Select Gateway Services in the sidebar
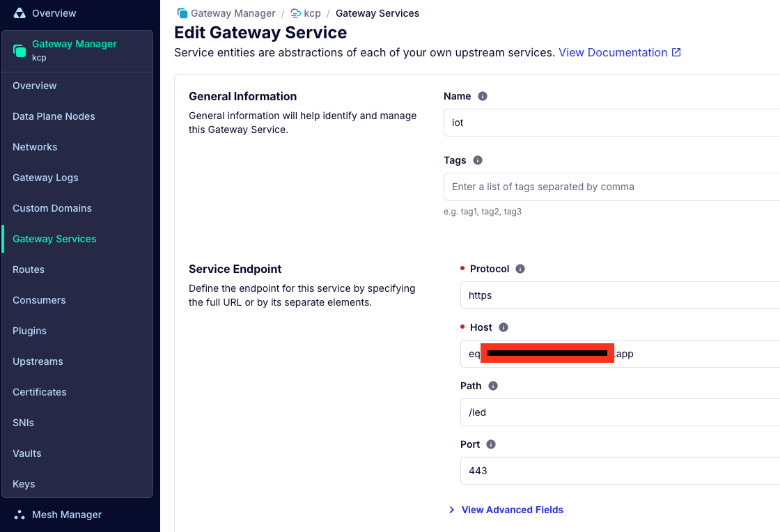 [x=55, y=239]
